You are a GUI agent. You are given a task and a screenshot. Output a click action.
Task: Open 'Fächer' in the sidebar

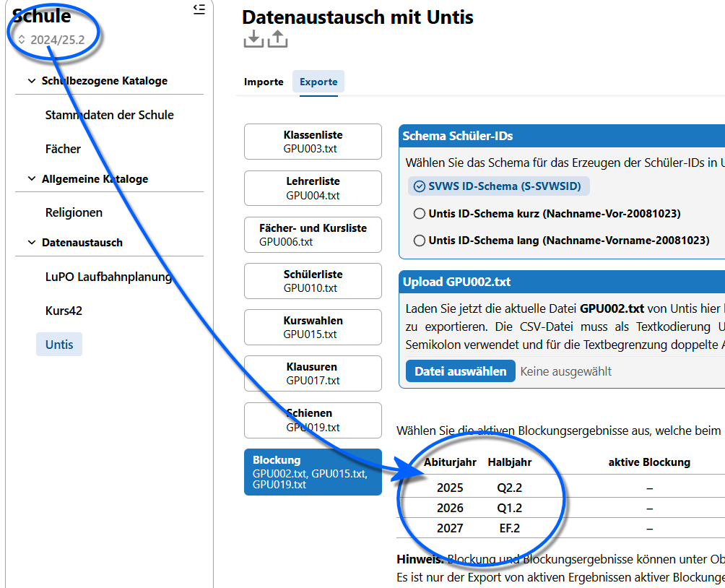tap(63, 149)
